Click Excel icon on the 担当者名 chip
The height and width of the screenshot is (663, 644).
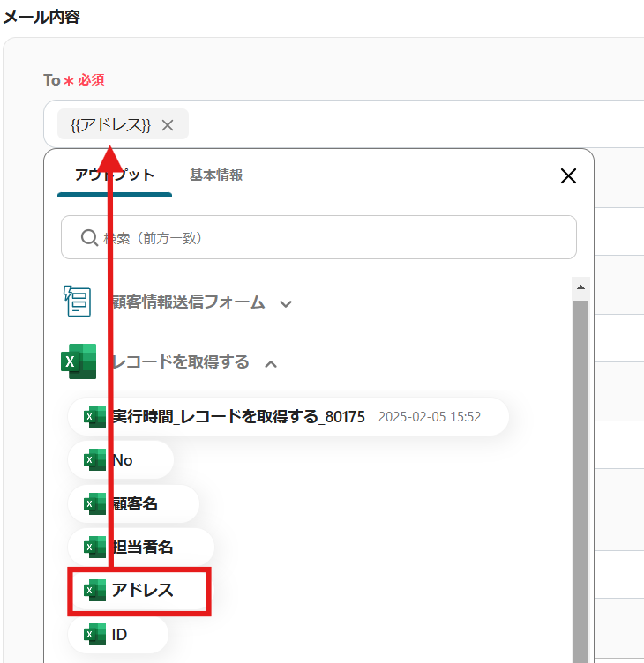pos(94,548)
